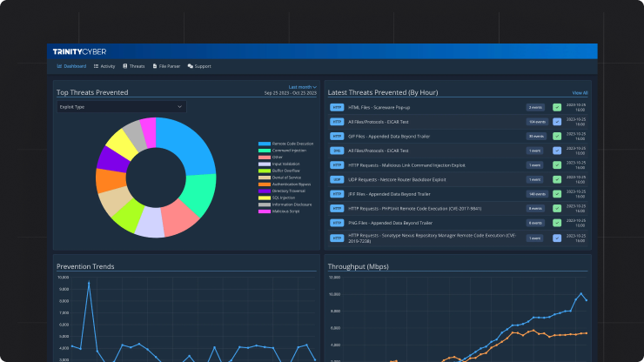Click the TrinityCyber logo
This screenshot has width=644, height=362.
[80, 51]
